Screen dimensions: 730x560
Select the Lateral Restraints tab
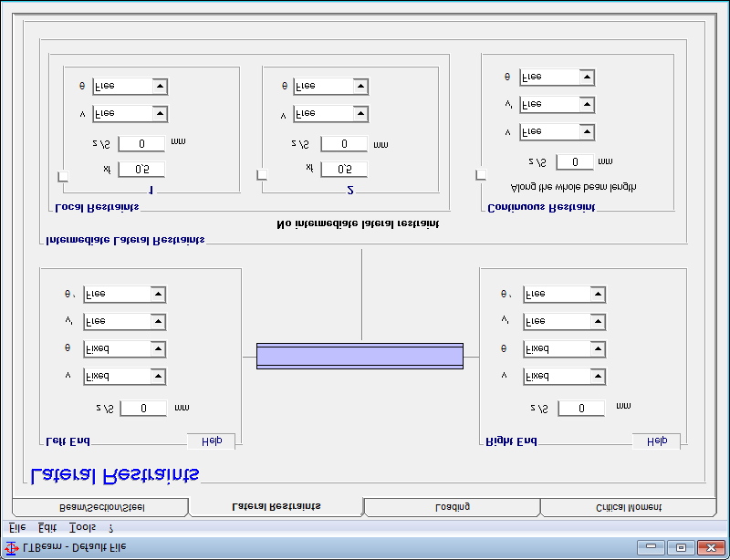[x=276, y=506]
